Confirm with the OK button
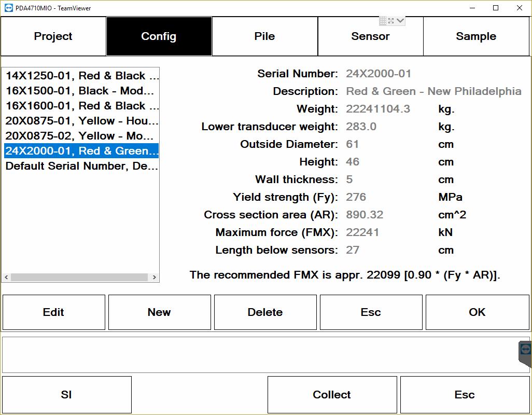This screenshot has height=415, width=532. [477, 312]
